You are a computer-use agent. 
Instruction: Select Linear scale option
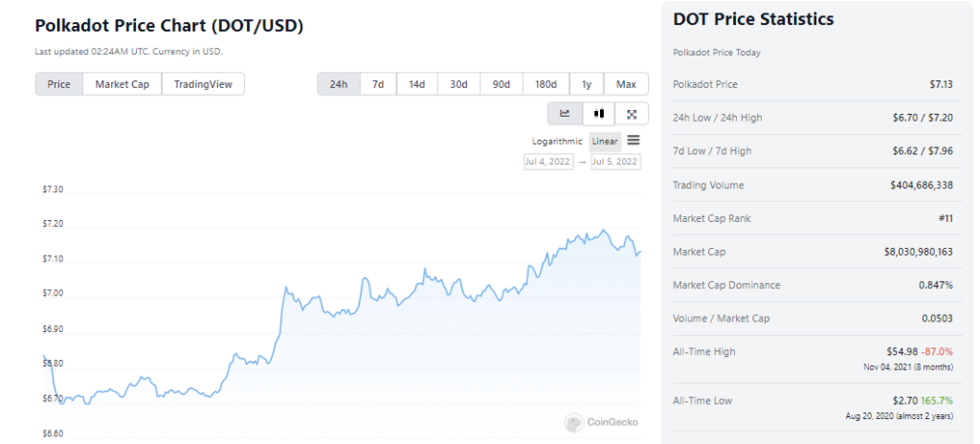pos(605,142)
